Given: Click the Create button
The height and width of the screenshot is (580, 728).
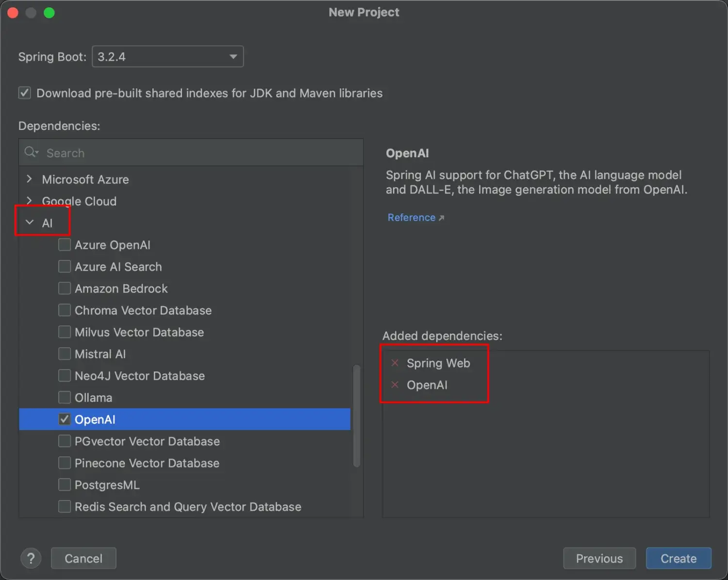Looking at the screenshot, I should coord(678,558).
